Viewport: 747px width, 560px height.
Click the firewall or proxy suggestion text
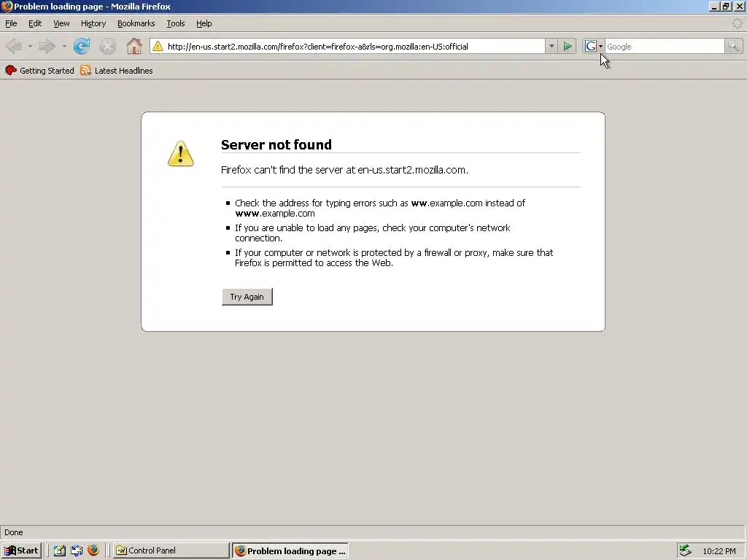tap(394, 257)
